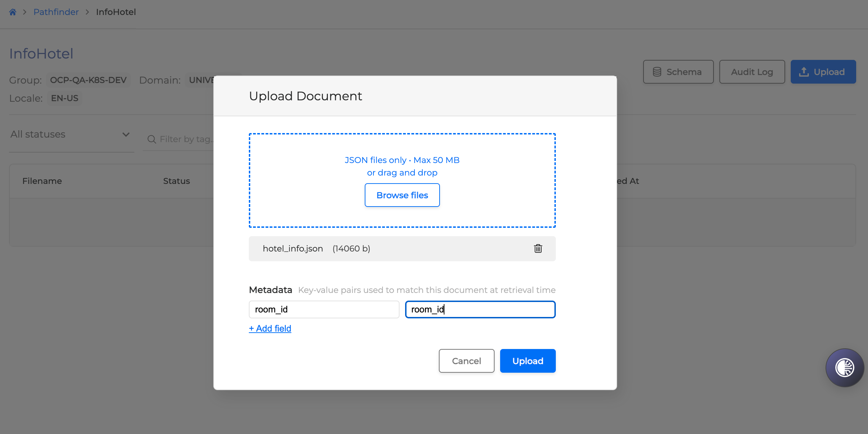Screen dimensions: 868x434
Task: Open the floating assistant widget bottom right
Action: [x=845, y=367]
